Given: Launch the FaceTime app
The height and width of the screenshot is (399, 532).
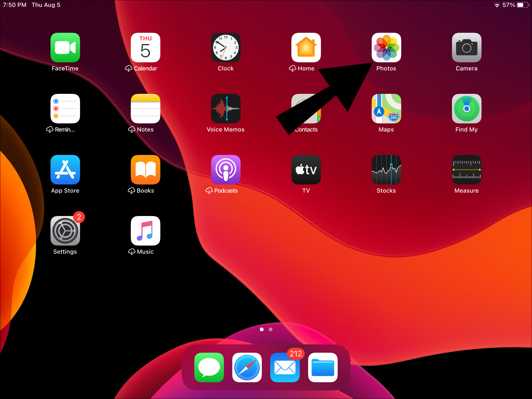Looking at the screenshot, I should (x=65, y=48).
